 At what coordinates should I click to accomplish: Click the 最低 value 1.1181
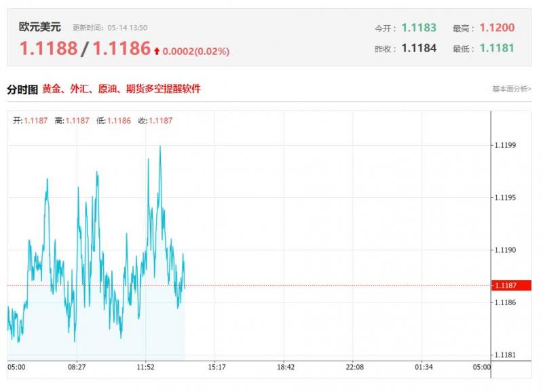tap(497, 48)
